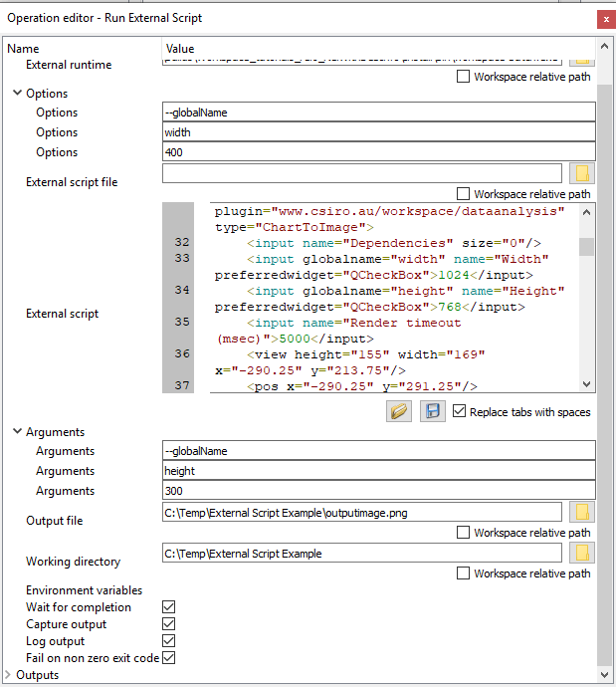Expand the Outputs section
616x687 pixels.
[x=7, y=675]
